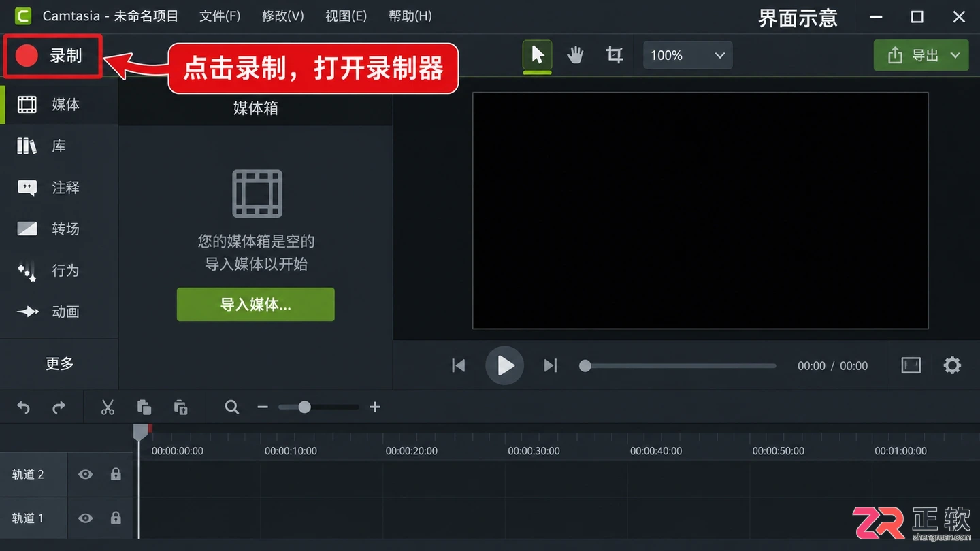The height and width of the screenshot is (551, 980).
Task: Paste from clipboard in timeline toolbar
Action: 180,407
